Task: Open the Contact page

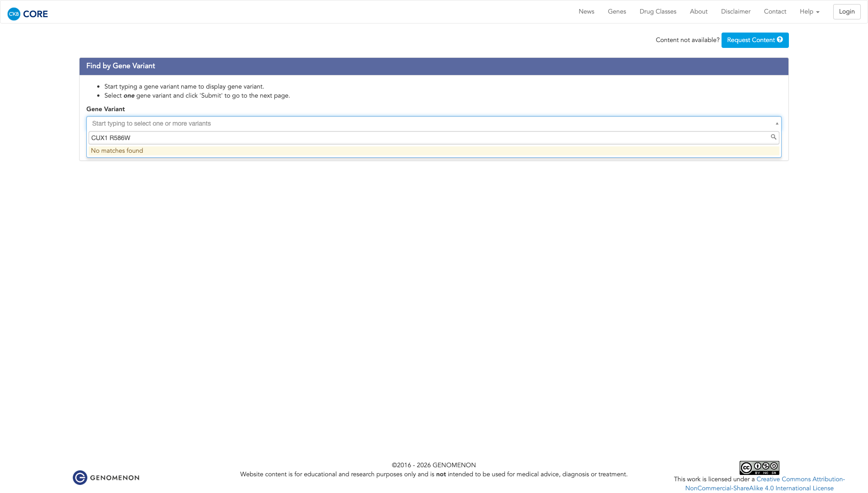Action: pos(775,12)
